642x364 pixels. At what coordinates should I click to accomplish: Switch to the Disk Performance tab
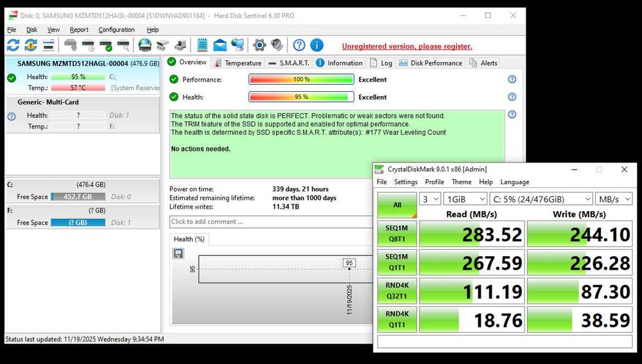[x=430, y=63]
